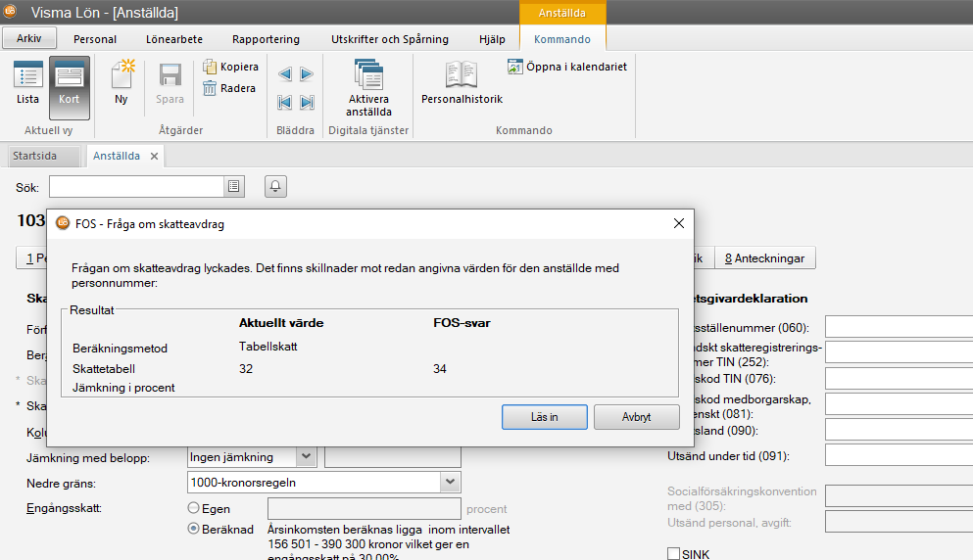Switch to the Startsida tab
The width and height of the screenshot is (973, 560).
(43, 156)
